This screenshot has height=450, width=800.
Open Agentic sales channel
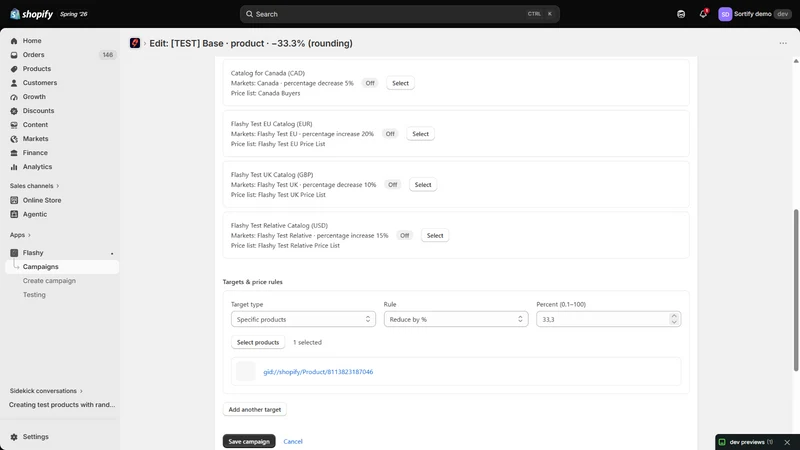(x=34, y=214)
